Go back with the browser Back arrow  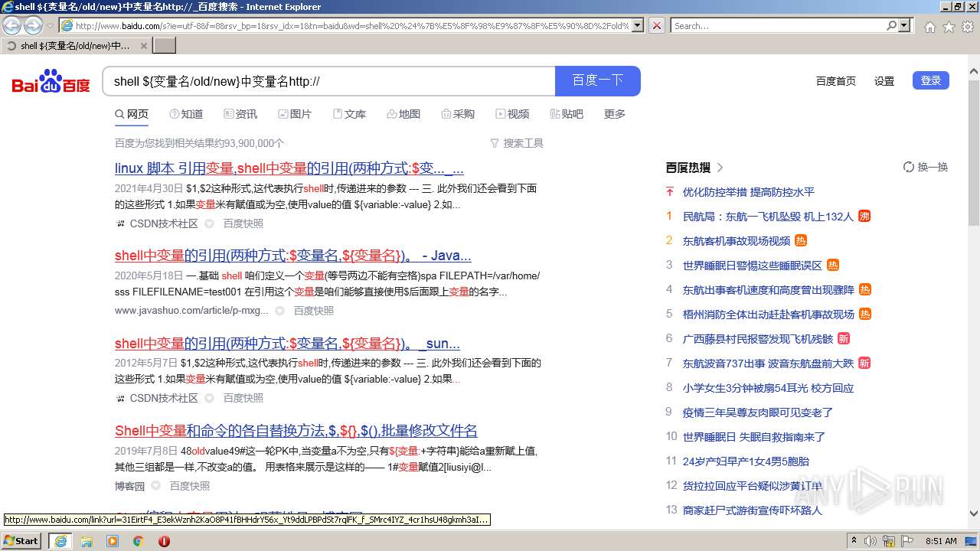(x=12, y=26)
